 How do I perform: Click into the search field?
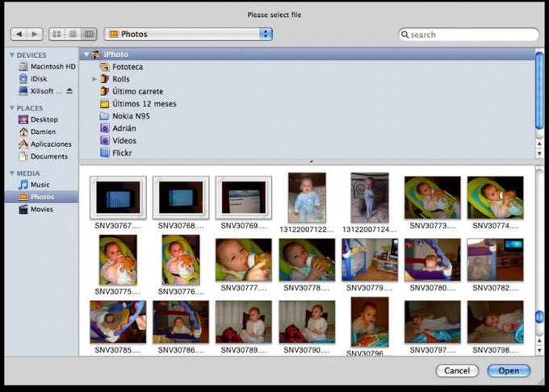pyautogui.click(x=469, y=34)
